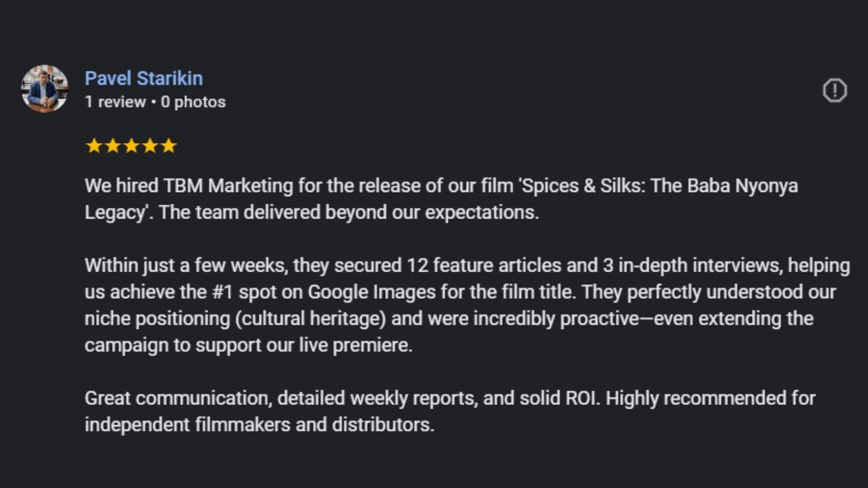
Task: Click "The team delivered beyond our expectations" sentence
Action: coord(349,213)
